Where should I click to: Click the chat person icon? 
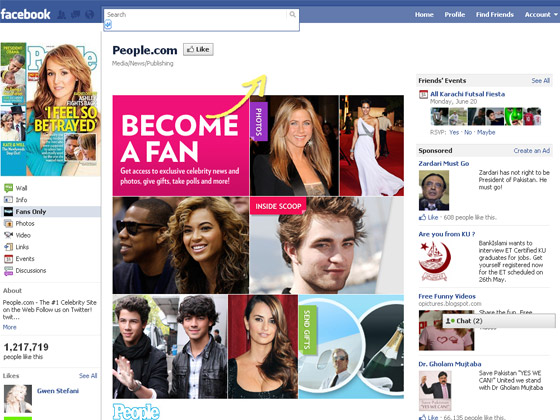448,321
